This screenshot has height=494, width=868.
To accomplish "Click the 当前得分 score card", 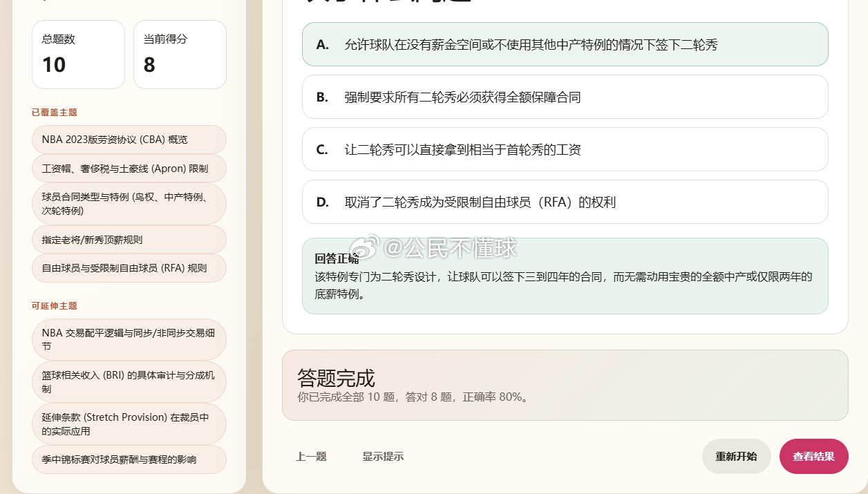I will point(180,55).
